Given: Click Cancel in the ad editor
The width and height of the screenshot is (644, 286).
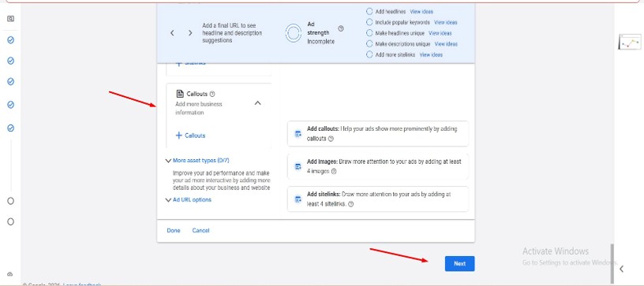Looking at the screenshot, I should click(x=200, y=231).
